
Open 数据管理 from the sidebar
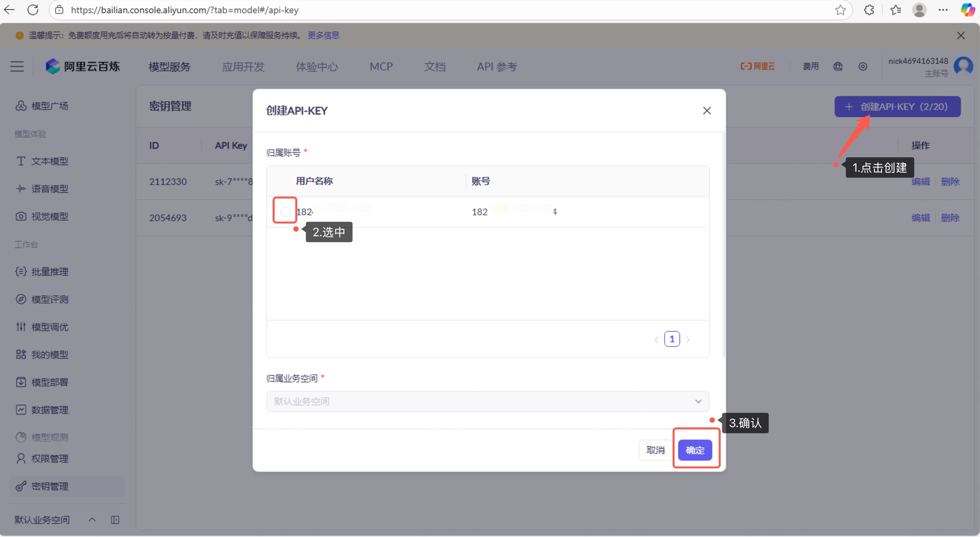coord(50,410)
